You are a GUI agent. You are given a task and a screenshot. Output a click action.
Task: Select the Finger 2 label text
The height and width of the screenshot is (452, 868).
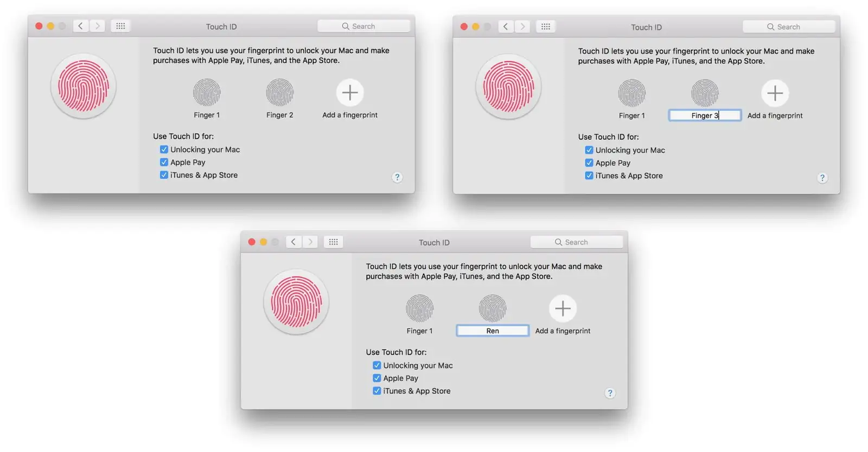click(x=279, y=115)
